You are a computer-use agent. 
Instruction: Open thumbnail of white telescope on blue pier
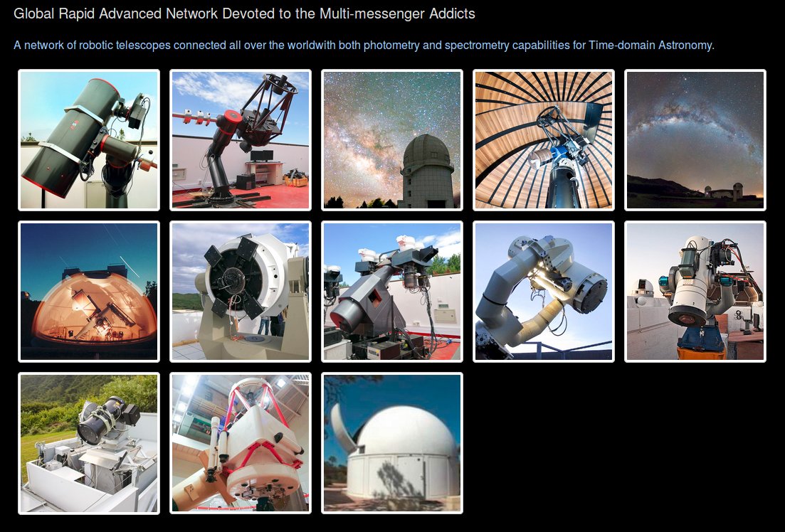tap(695, 292)
